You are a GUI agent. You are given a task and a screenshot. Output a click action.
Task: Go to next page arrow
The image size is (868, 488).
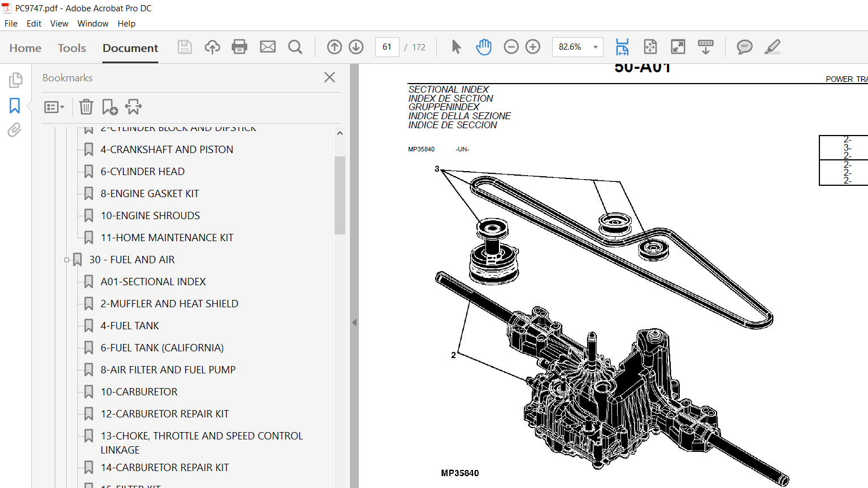[x=356, y=47]
